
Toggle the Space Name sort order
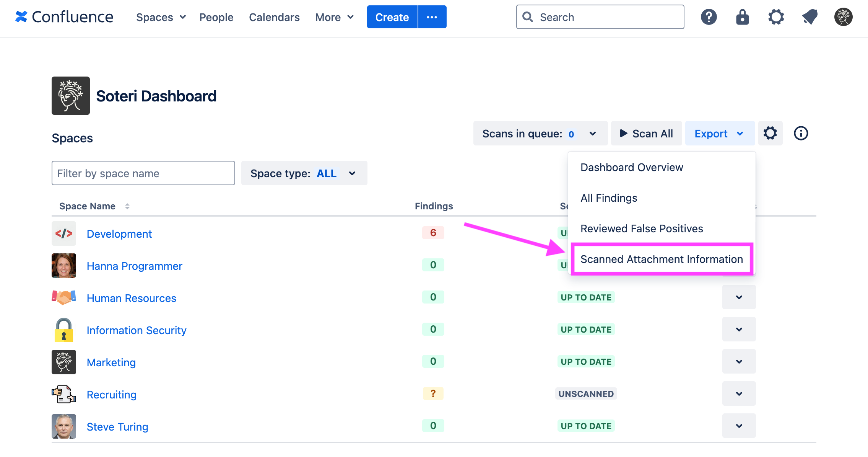(x=127, y=206)
